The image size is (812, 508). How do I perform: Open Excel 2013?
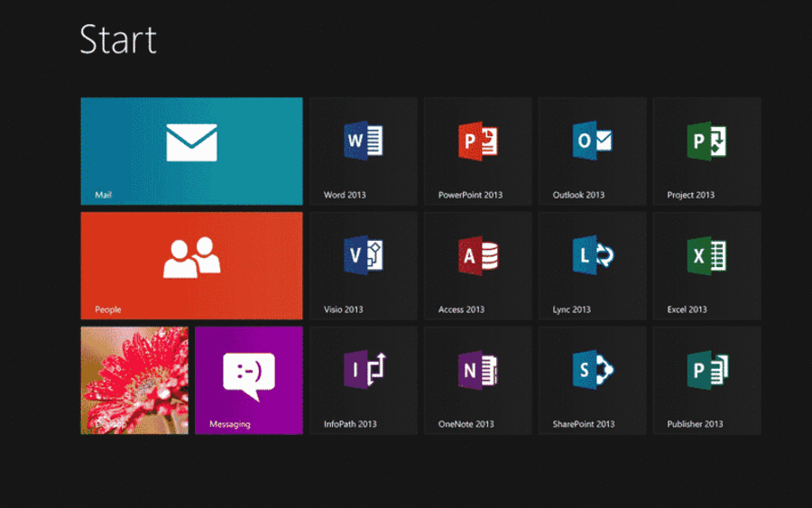coord(706,265)
